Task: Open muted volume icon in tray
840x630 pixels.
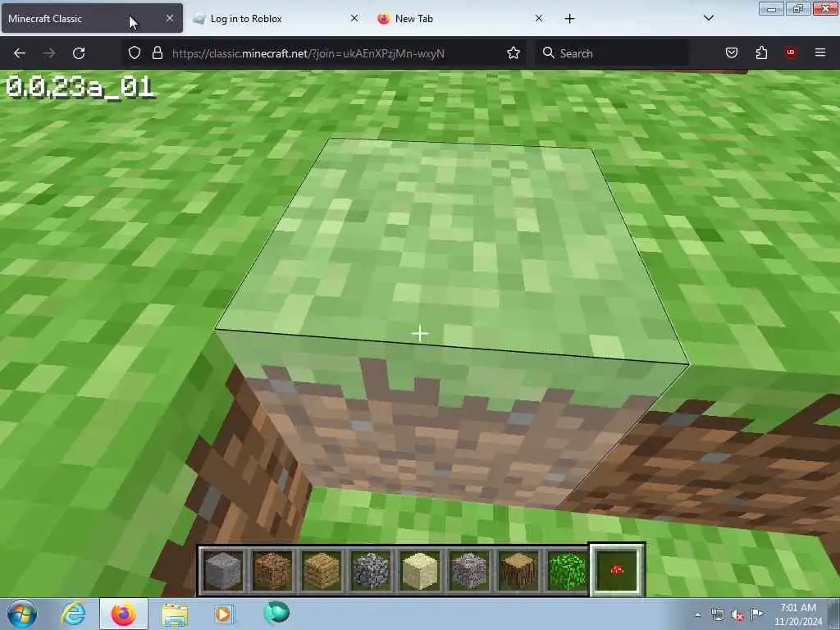Action: pos(737,614)
